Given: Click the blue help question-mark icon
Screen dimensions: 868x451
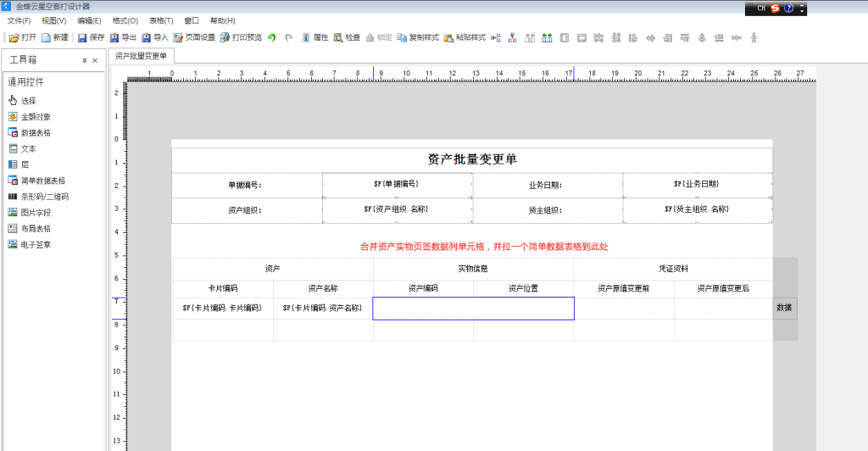Looking at the screenshot, I should coord(789,8).
